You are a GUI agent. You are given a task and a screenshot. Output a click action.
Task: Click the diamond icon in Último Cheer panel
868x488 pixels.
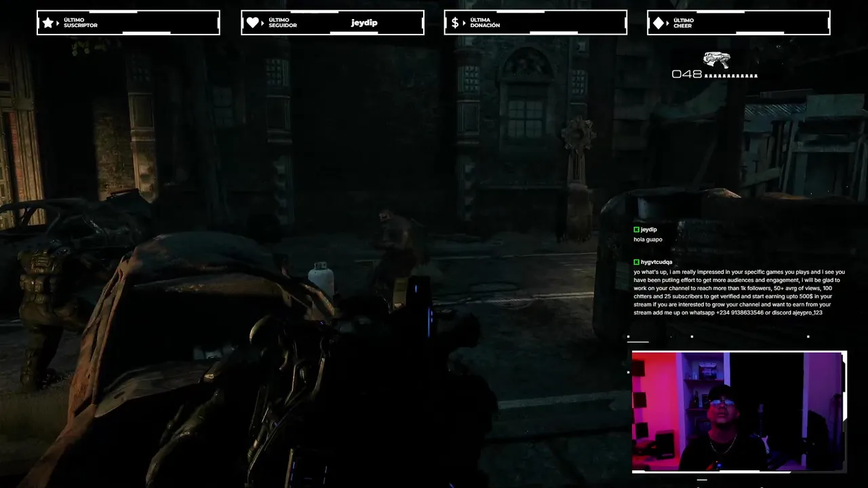click(x=658, y=22)
